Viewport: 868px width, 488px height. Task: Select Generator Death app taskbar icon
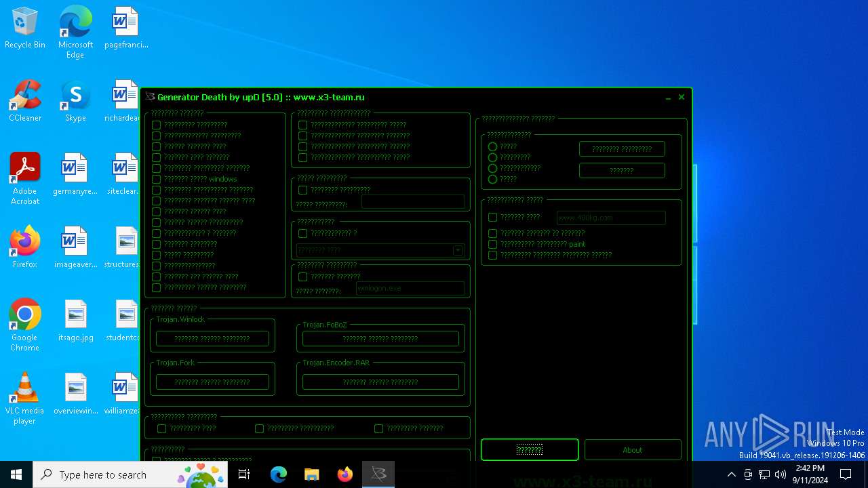coord(378,474)
